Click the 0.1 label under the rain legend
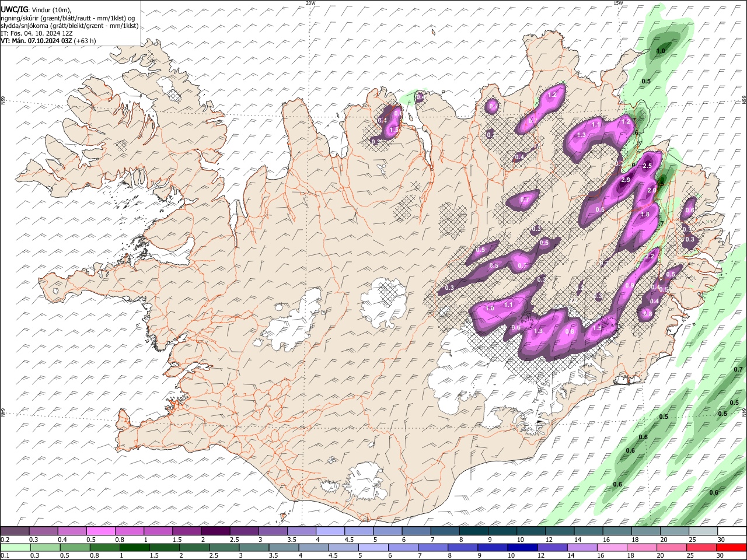The width and height of the screenshot is (747, 560). click(x=5, y=555)
